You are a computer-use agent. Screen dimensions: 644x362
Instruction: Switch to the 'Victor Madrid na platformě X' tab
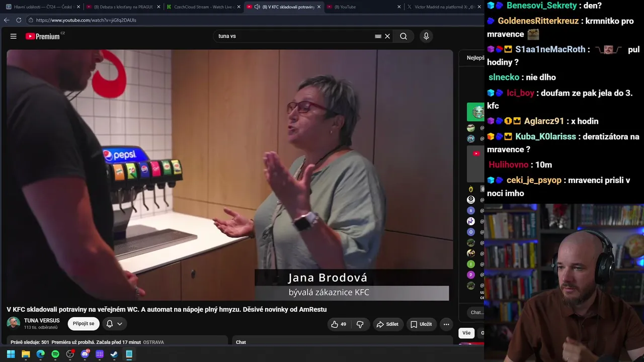[x=444, y=7]
